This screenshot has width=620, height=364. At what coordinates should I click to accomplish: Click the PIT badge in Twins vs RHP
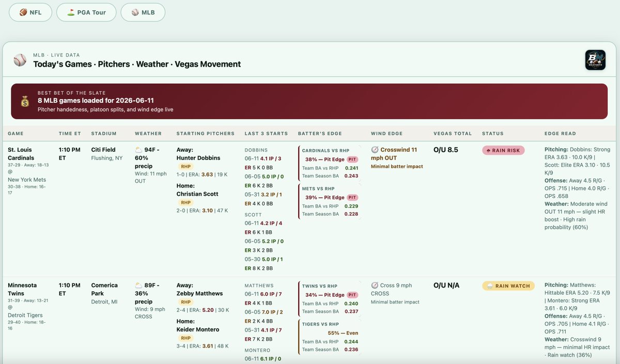click(352, 295)
